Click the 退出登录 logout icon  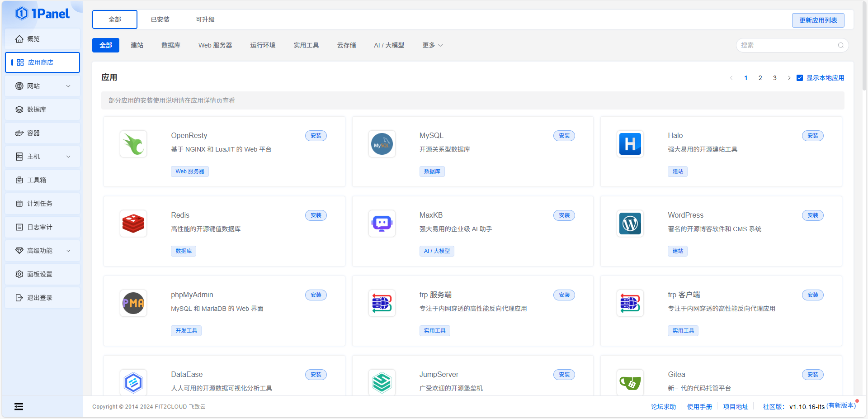pos(19,298)
